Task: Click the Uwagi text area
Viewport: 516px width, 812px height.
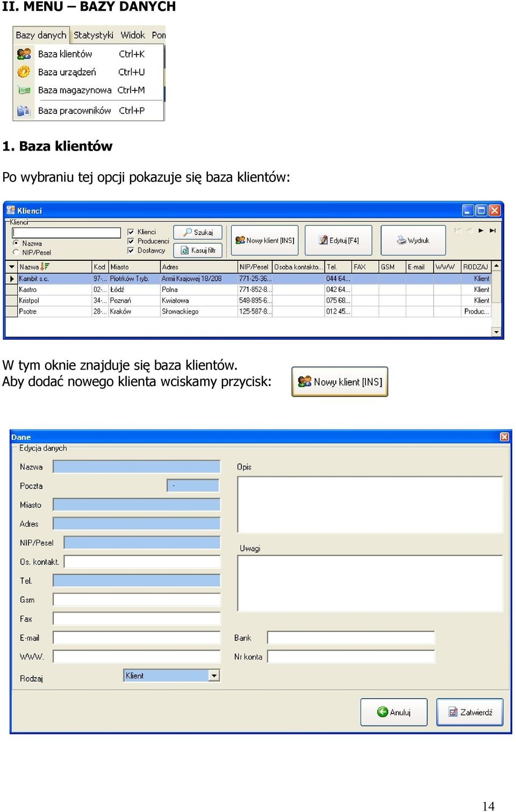Action: 370,583
